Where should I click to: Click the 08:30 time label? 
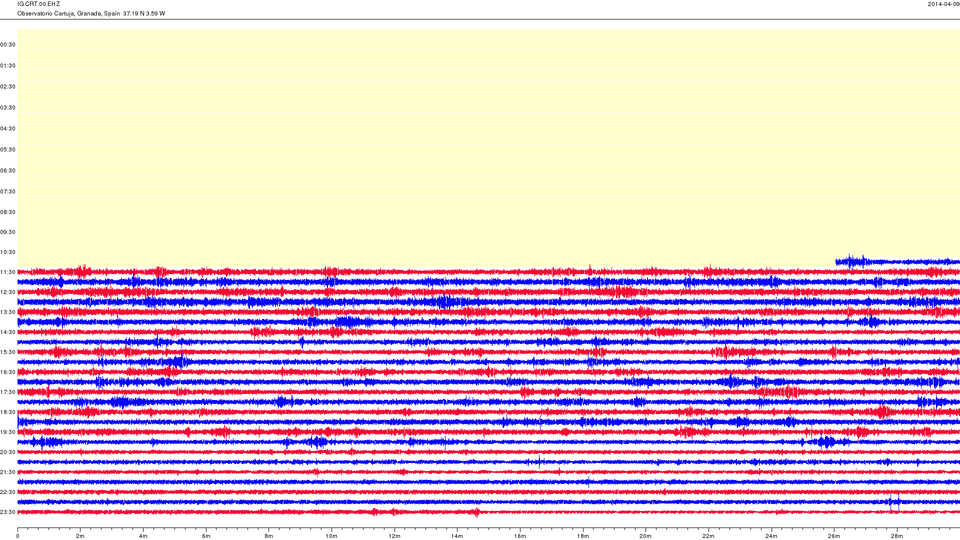(x=8, y=212)
